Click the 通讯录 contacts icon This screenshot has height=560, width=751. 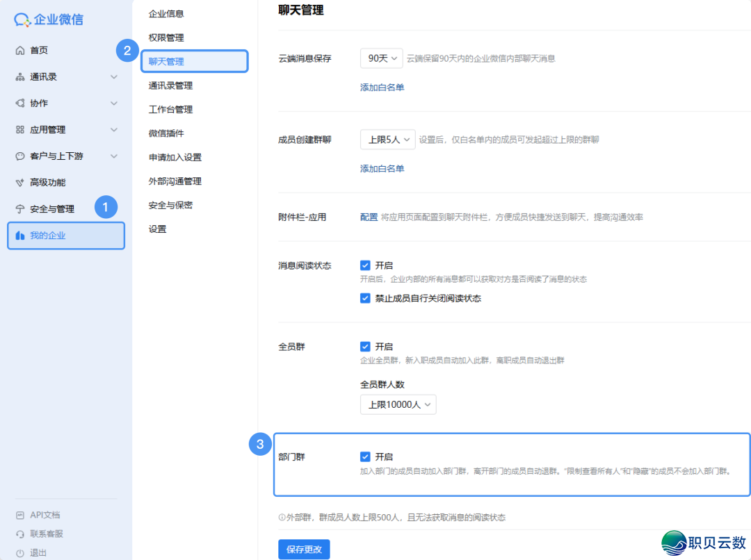[x=19, y=77]
